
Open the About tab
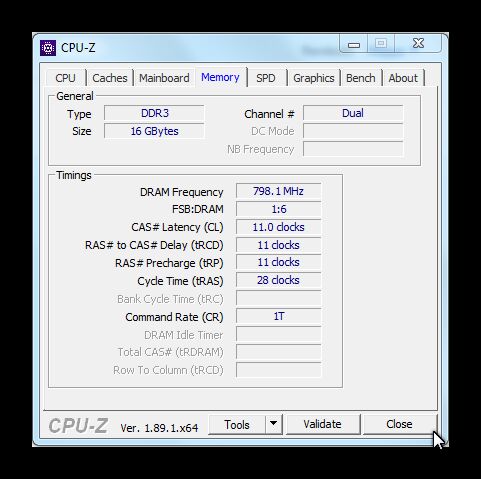click(403, 78)
